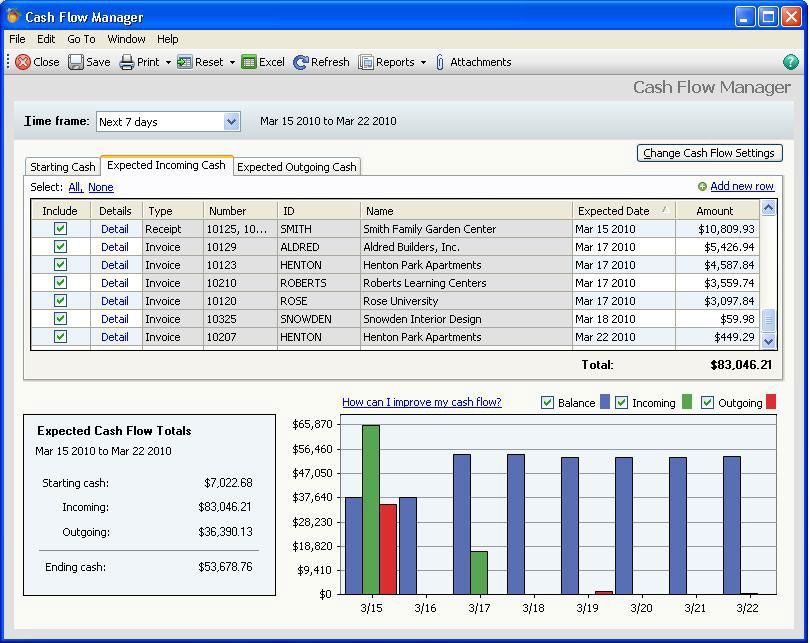
Task: Click the Reset toolbar icon
Action: pos(185,62)
